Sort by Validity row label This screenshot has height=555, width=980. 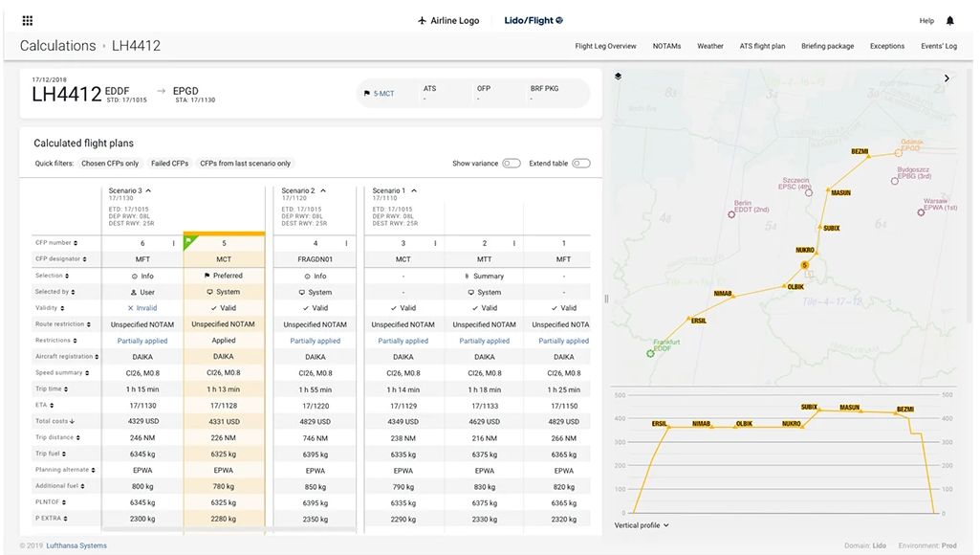[x=50, y=308]
